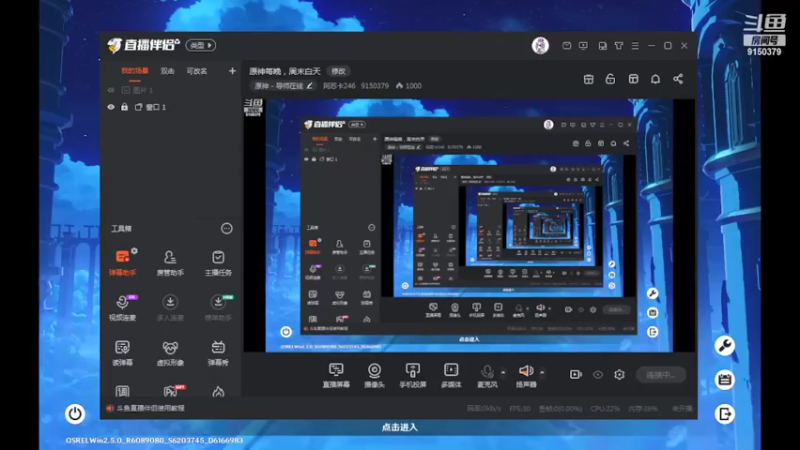
Task: Click the CPU usage status text
Action: point(605,409)
